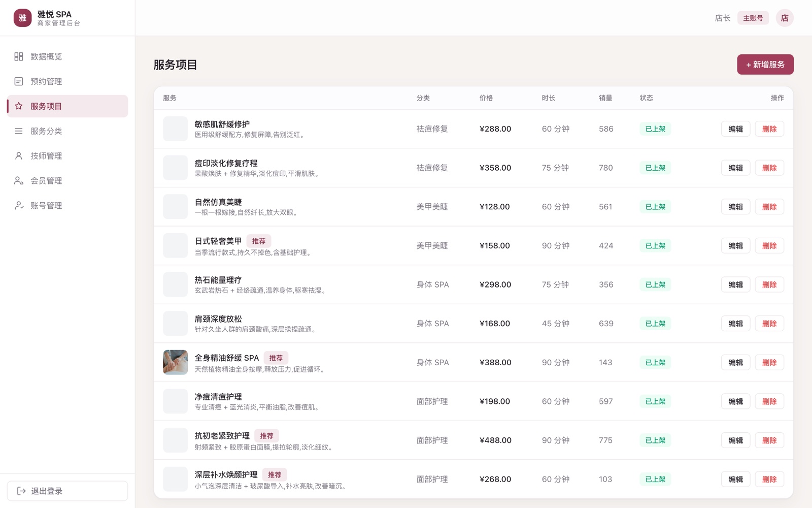
Task: Delete the 自然仿真美睫 service
Action: 769,207
